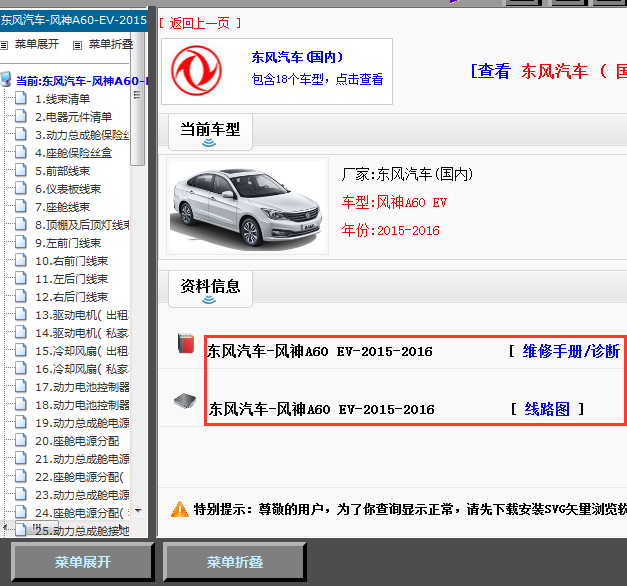Click the 厂家:东风汽车(国内) text
This screenshot has height=586, width=627.
click(407, 174)
